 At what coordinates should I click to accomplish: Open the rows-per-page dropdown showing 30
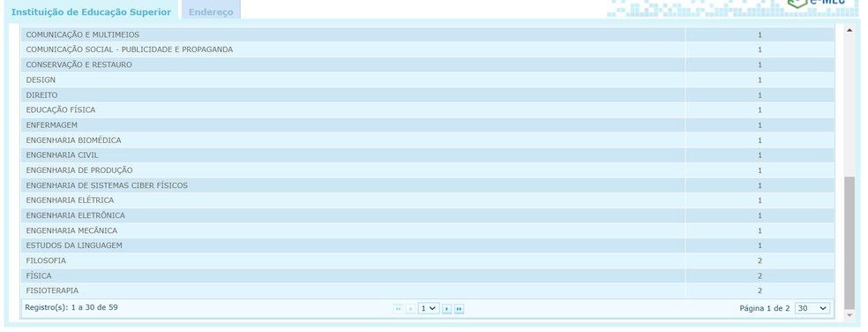tap(812, 308)
